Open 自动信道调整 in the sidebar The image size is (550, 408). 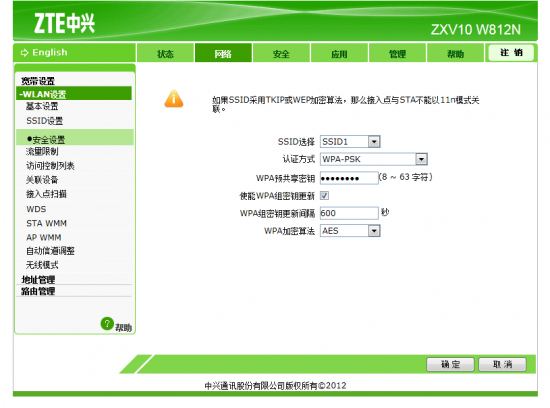click(50, 251)
